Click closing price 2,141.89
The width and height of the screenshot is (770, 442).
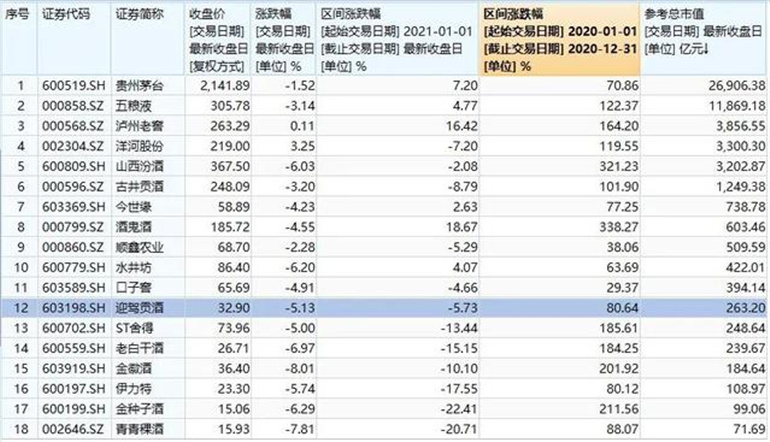coord(225,85)
